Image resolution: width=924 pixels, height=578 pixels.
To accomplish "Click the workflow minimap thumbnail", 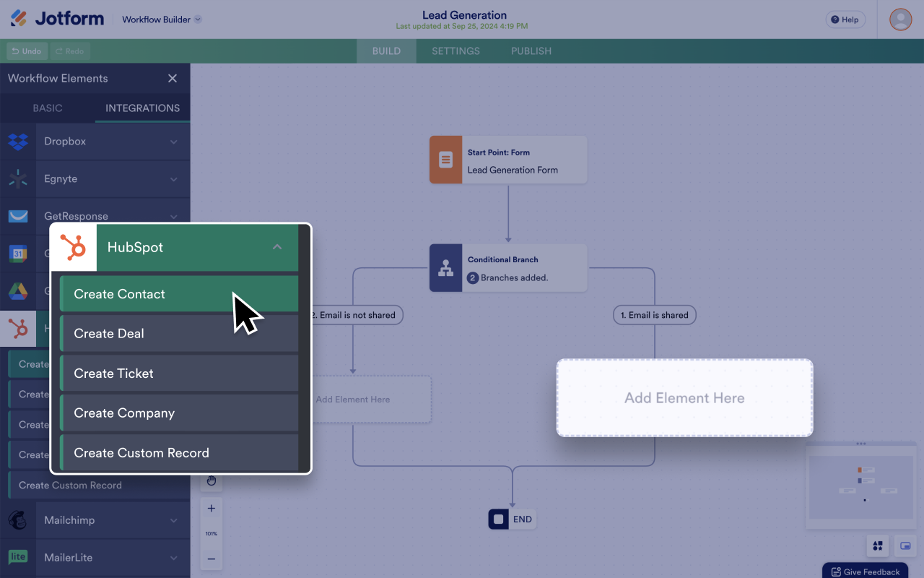I will click(x=860, y=487).
